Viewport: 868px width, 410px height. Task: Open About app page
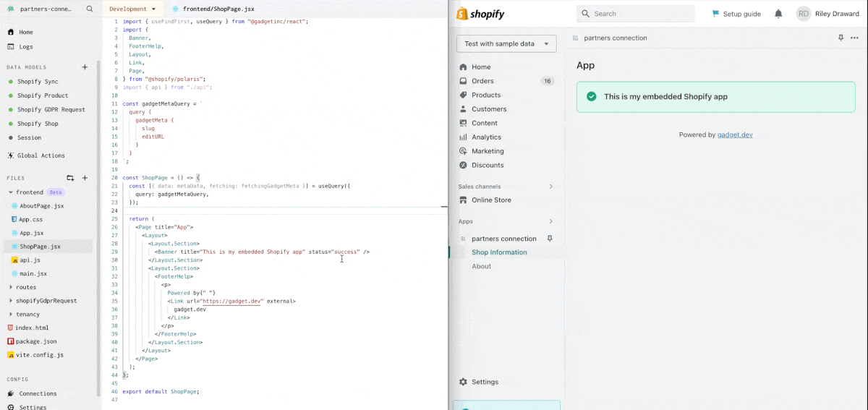tap(481, 266)
